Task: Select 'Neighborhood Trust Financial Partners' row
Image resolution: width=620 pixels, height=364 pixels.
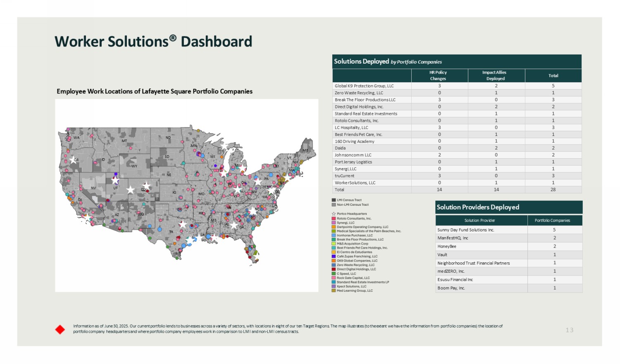Action: coord(509,263)
